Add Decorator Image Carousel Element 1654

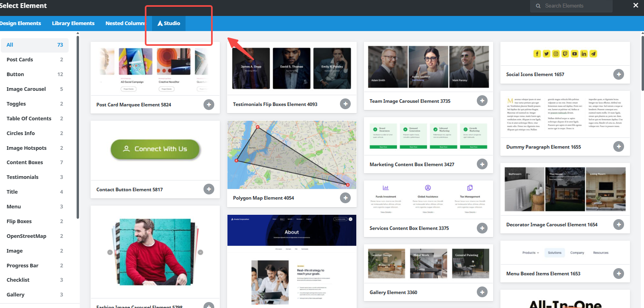click(618, 224)
